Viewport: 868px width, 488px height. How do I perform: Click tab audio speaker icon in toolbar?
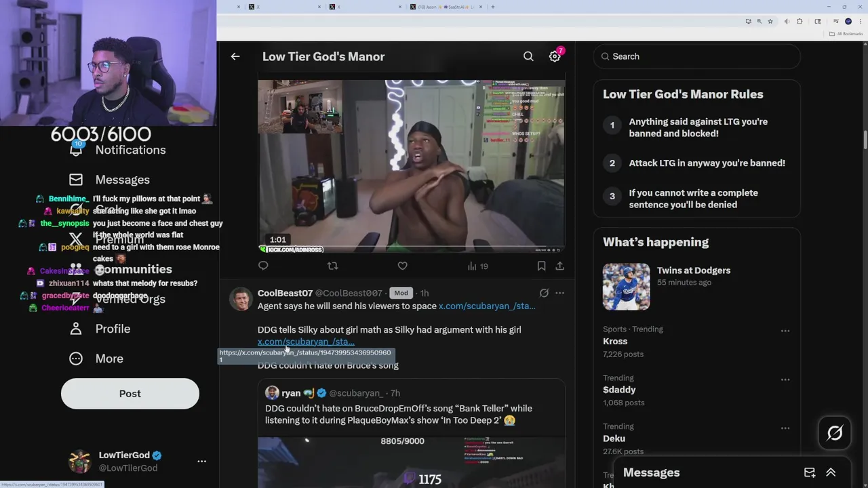coord(787,22)
